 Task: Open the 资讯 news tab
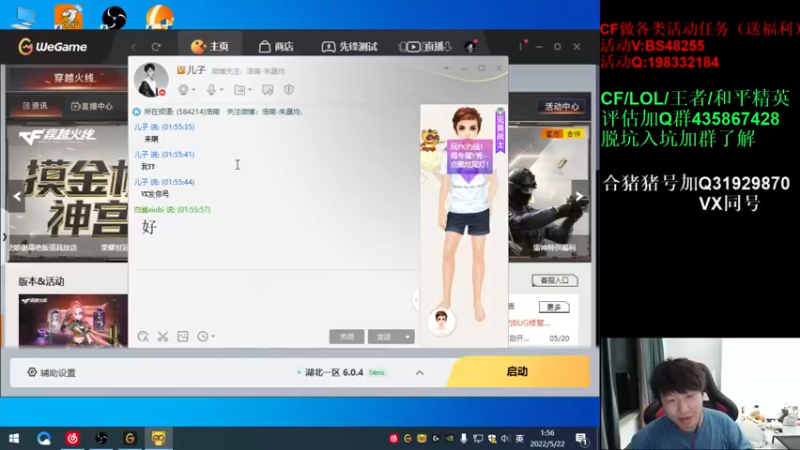35,106
